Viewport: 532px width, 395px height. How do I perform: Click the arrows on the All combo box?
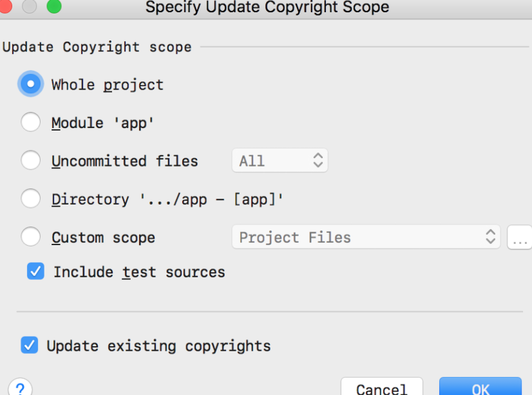click(x=318, y=160)
